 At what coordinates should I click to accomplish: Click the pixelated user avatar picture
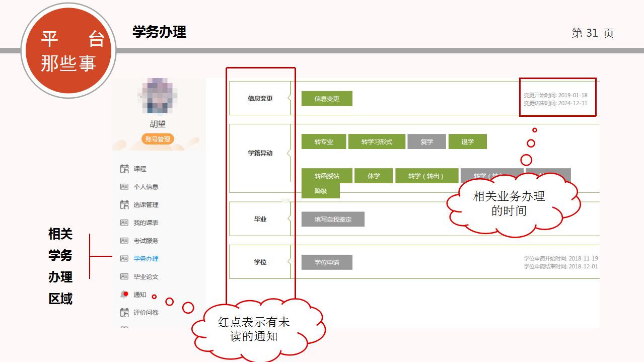tap(158, 97)
